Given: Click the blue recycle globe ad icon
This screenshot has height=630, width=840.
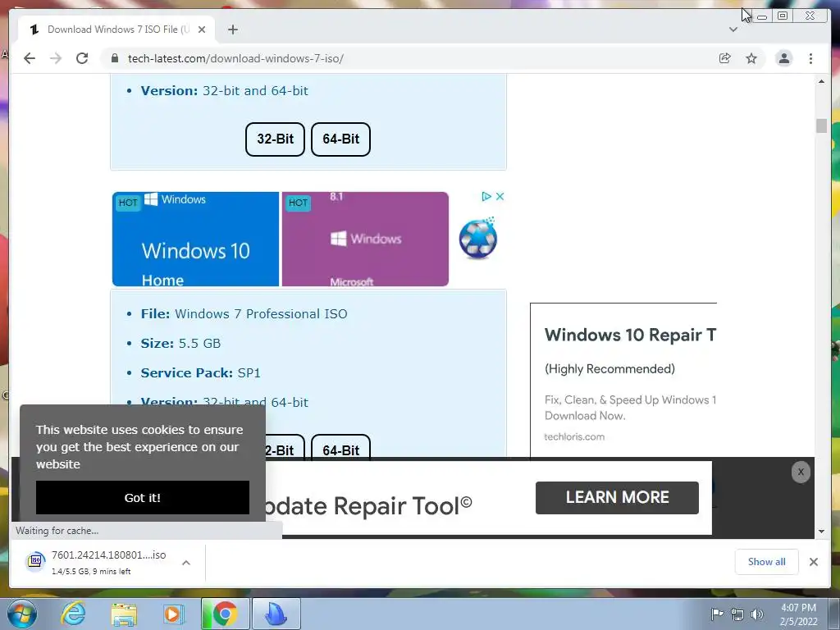Looking at the screenshot, I should 478,239.
